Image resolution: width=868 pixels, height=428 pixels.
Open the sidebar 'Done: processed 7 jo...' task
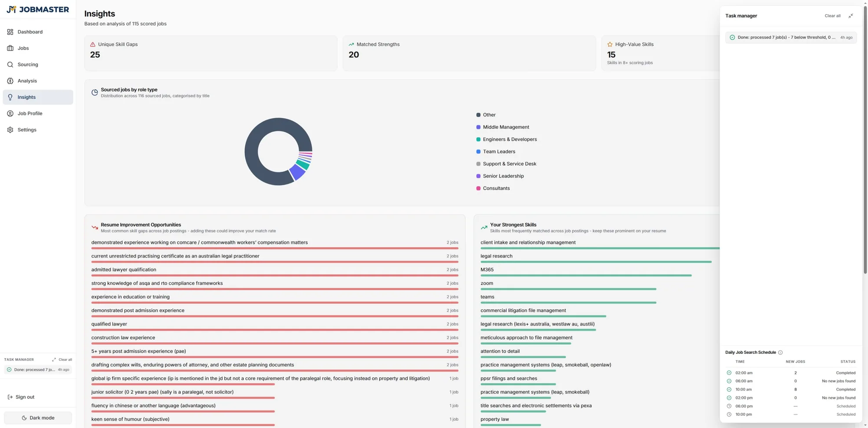tap(38, 370)
